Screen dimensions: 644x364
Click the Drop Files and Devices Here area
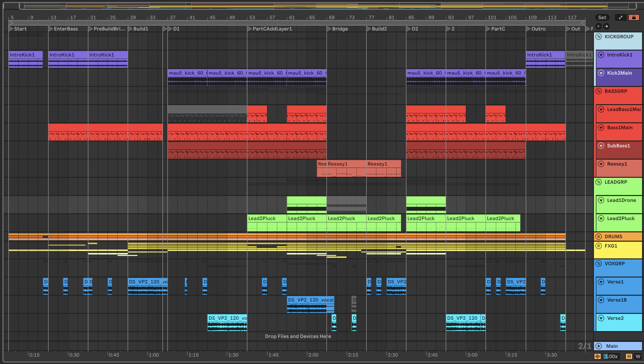[x=298, y=336]
